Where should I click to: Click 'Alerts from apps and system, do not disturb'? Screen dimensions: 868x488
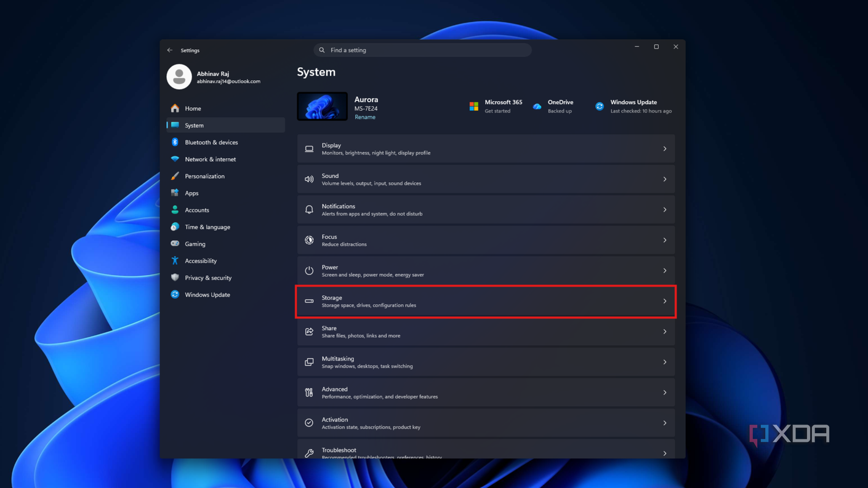pos(372,214)
